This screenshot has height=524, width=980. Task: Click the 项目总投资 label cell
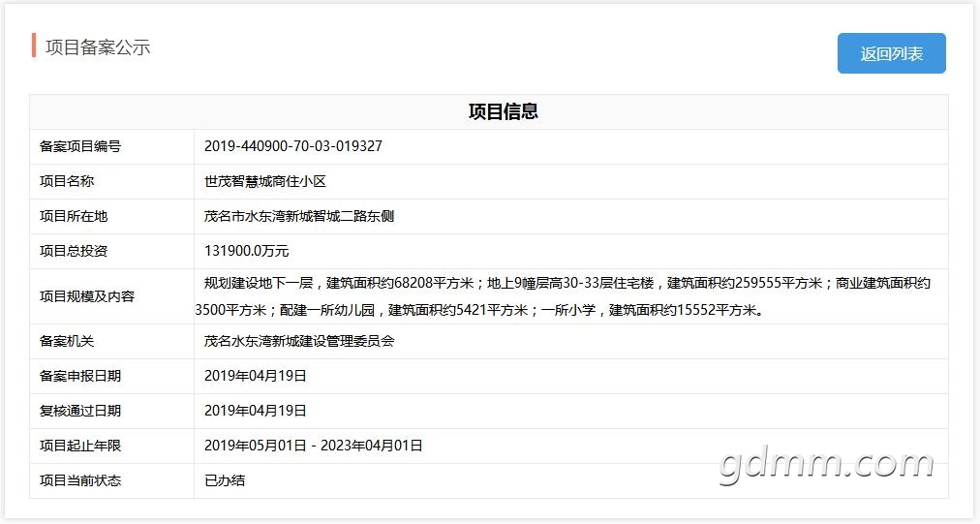[112, 252]
